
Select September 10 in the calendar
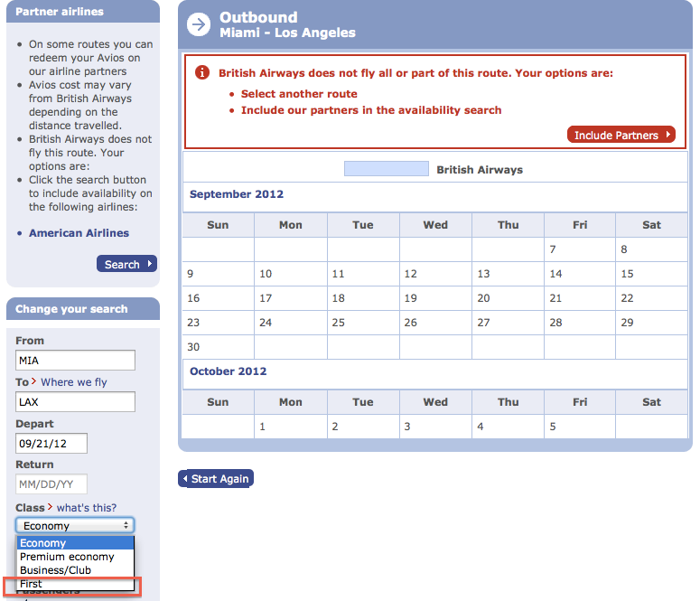pos(291,274)
